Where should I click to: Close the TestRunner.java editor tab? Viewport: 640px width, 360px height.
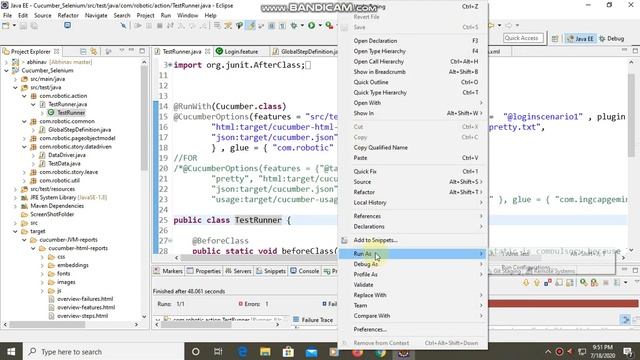207,51
